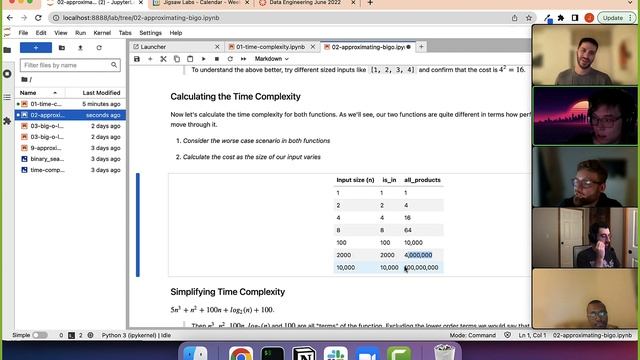Select the root folder breadcrumb icon
640x360 pixels.
point(24,80)
